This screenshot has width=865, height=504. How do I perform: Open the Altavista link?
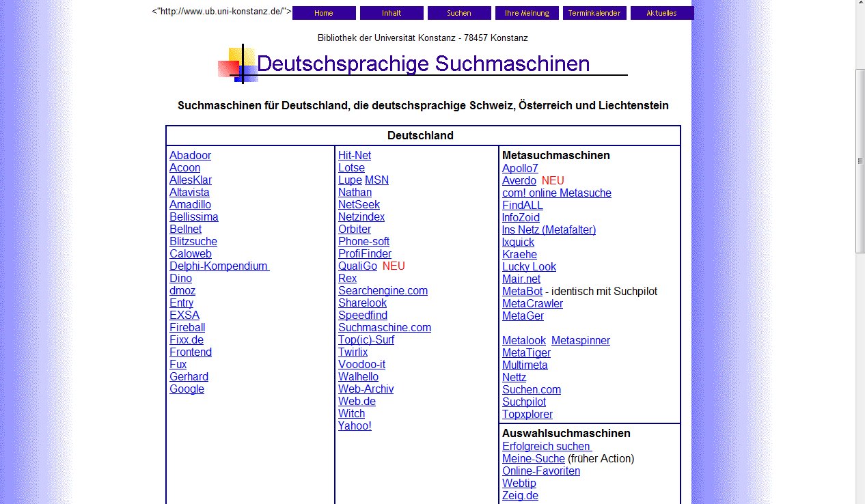[x=189, y=193]
